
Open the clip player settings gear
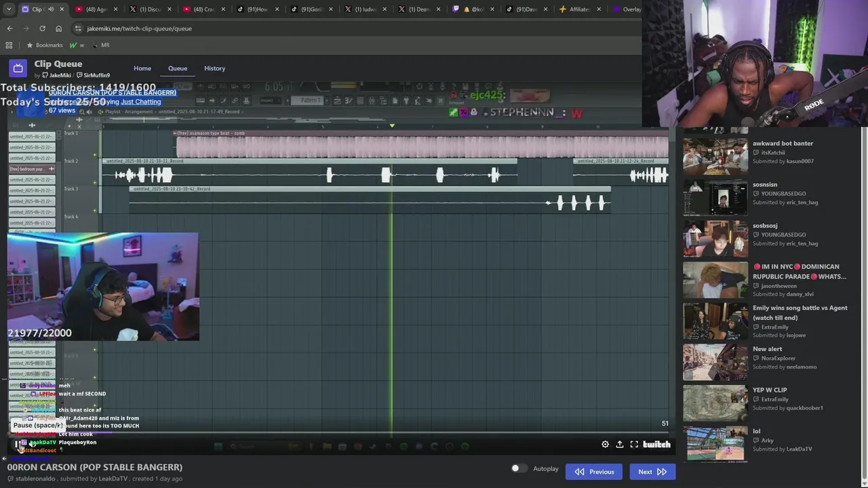(605, 444)
